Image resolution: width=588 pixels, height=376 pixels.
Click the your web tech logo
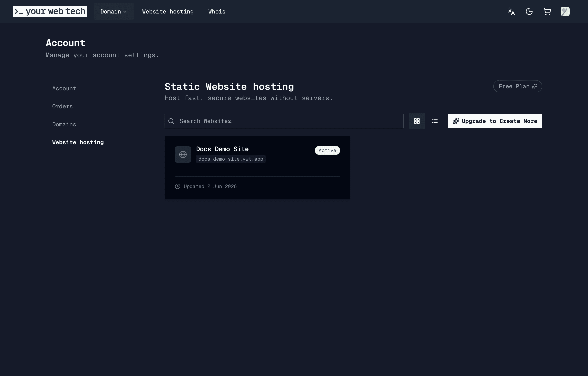[x=50, y=11]
